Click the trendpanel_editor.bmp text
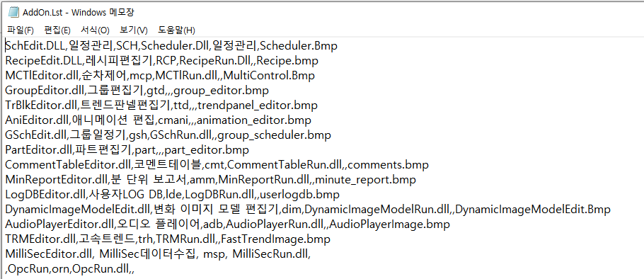 coord(258,106)
